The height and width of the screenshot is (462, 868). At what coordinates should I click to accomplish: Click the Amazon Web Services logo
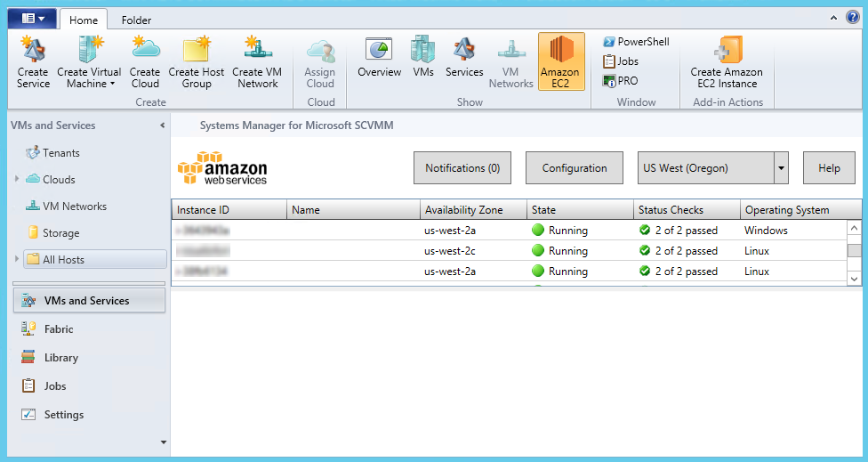[222, 168]
